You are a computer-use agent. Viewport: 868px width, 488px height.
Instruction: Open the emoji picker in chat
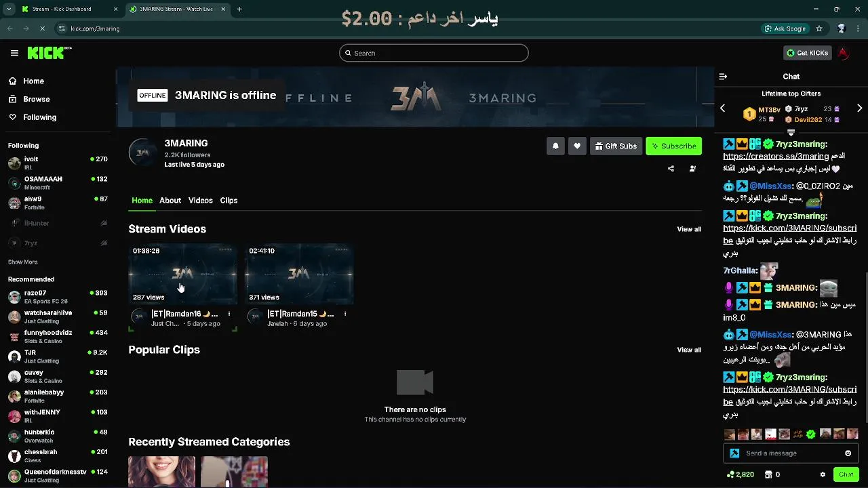tap(848, 453)
